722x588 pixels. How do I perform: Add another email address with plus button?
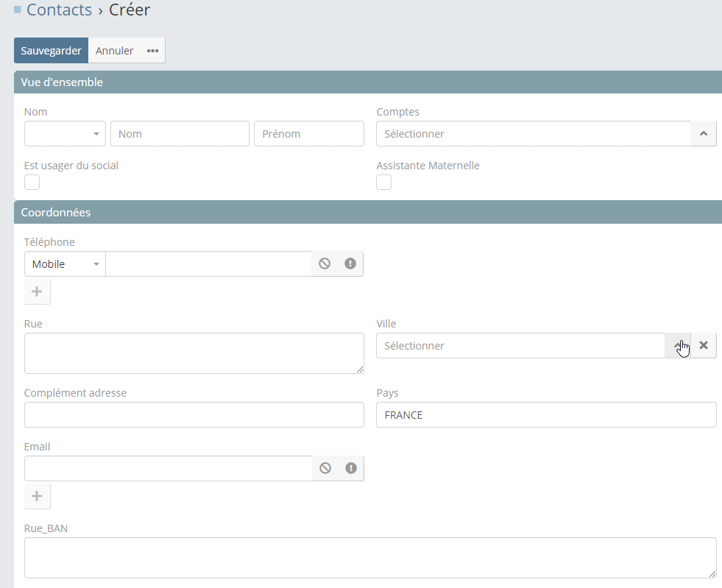coord(37,496)
